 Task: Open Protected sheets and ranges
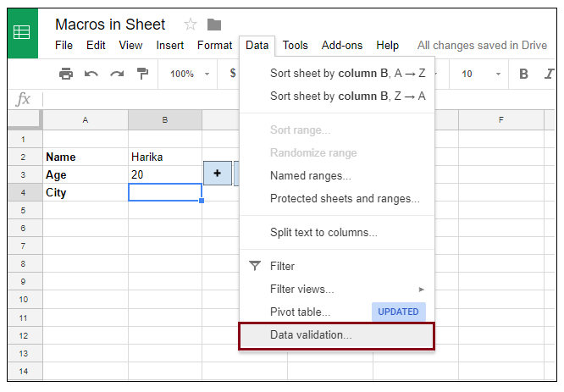[345, 199]
